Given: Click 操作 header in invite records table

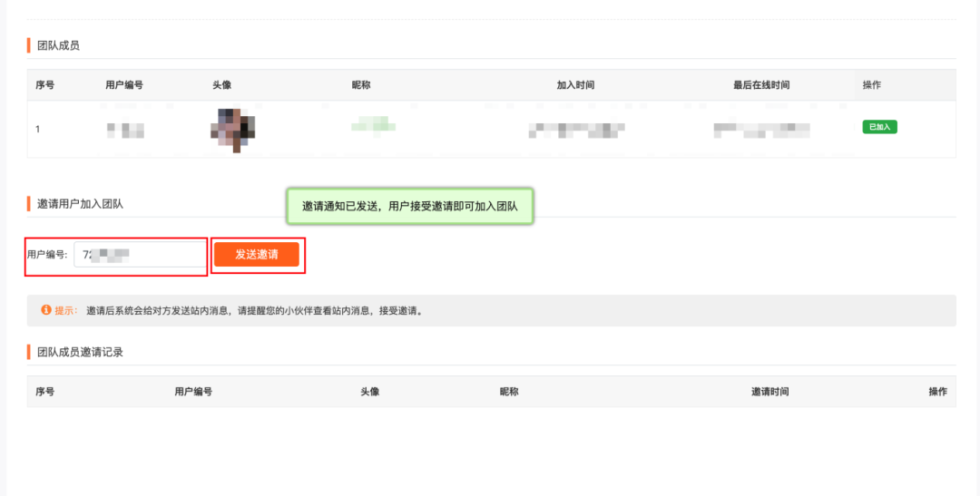Looking at the screenshot, I should click(937, 392).
